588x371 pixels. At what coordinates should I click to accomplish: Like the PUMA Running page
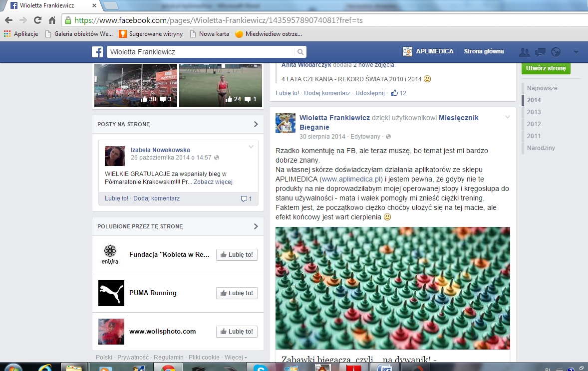[237, 293]
